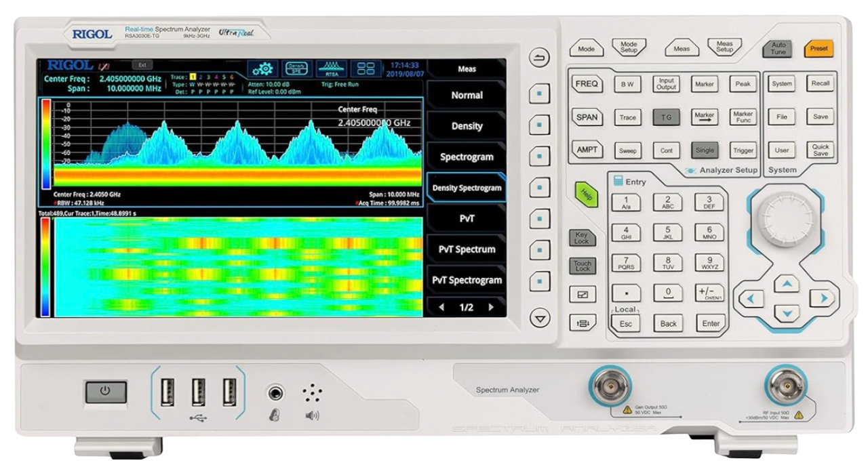Push the blank softkey beside Normal
The height and width of the screenshot is (471, 868).
click(x=539, y=94)
